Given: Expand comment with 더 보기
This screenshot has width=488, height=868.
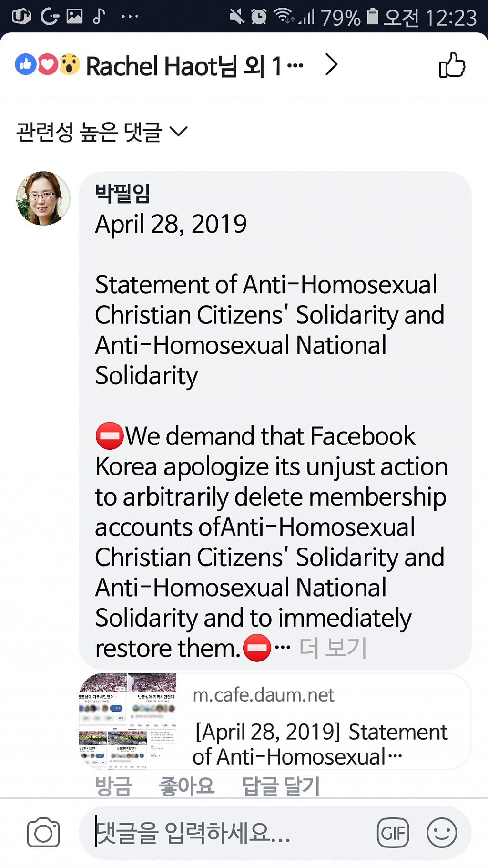Looking at the screenshot, I should pyautogui.click(x=333, y=648).
